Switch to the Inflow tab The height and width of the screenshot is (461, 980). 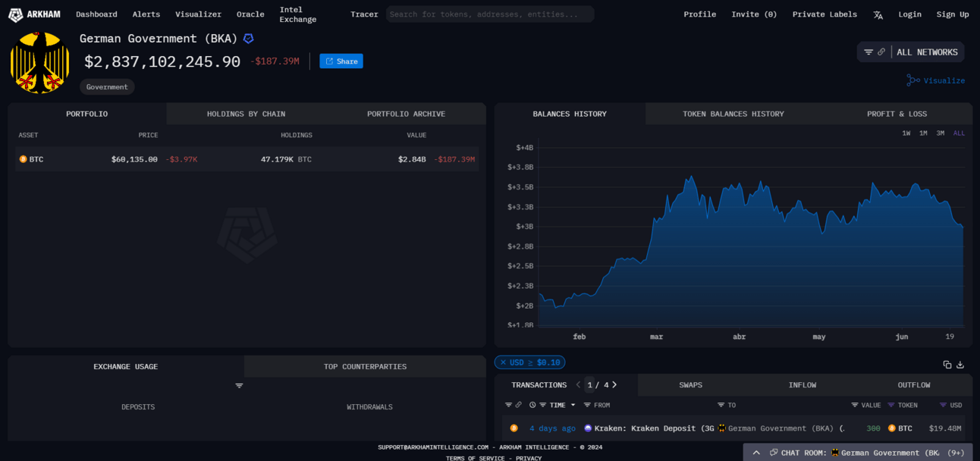pyautogui.click(x=803, y=385)
